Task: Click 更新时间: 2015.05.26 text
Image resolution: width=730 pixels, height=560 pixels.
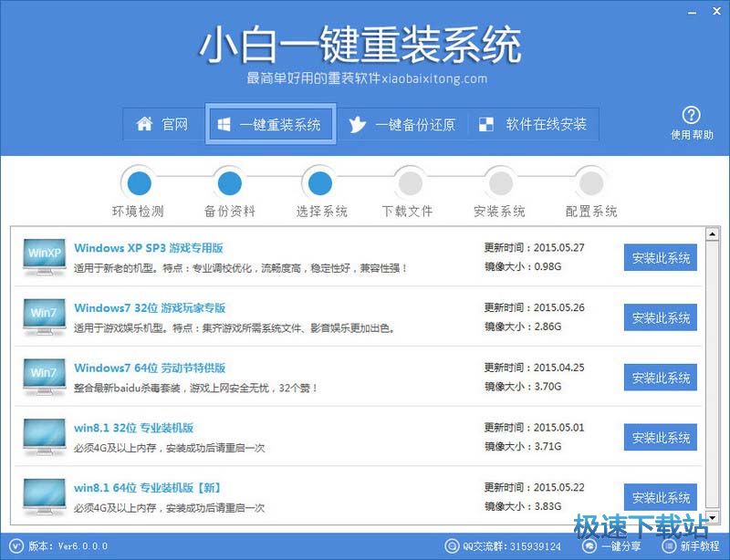Action: [x=534, y=307]
